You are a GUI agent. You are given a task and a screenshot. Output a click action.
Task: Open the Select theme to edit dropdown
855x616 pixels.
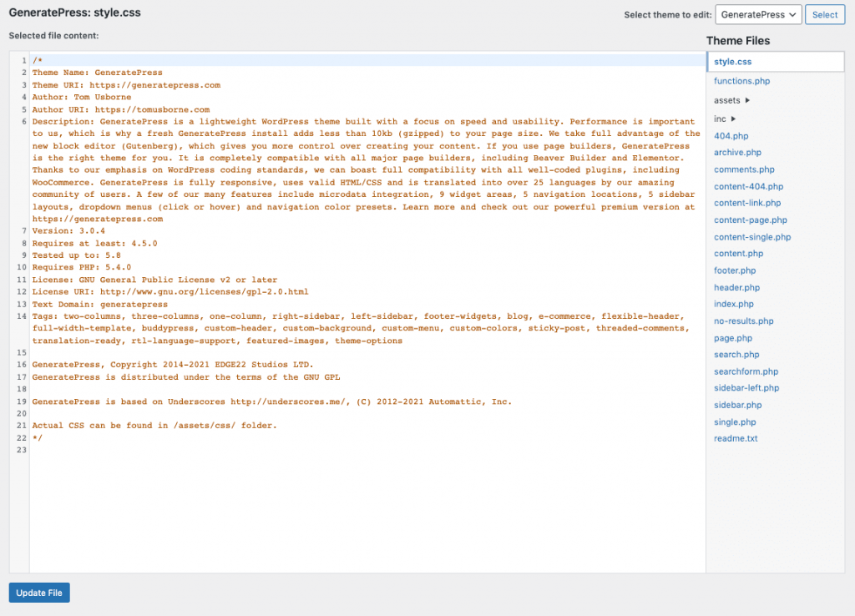coord(758,14)
